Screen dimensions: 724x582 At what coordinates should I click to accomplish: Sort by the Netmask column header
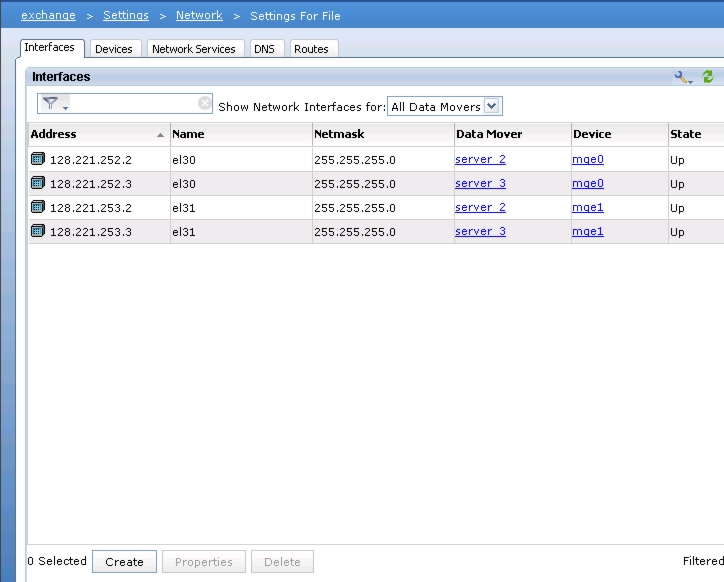click(x=339, y=134)
